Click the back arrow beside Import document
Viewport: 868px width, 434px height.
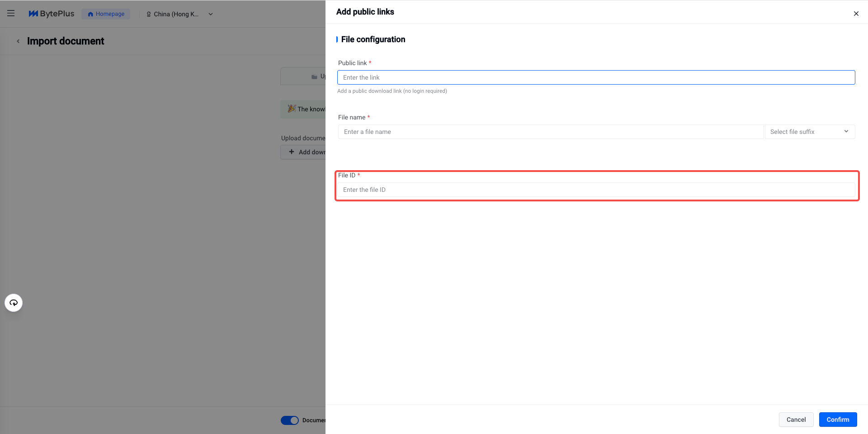pos(18,41)
